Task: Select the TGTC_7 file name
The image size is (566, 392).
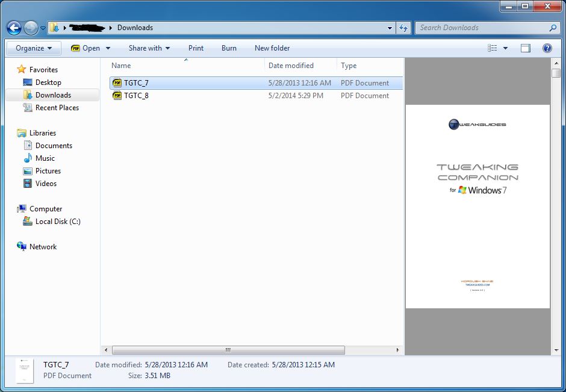Action: coord(136,82)
